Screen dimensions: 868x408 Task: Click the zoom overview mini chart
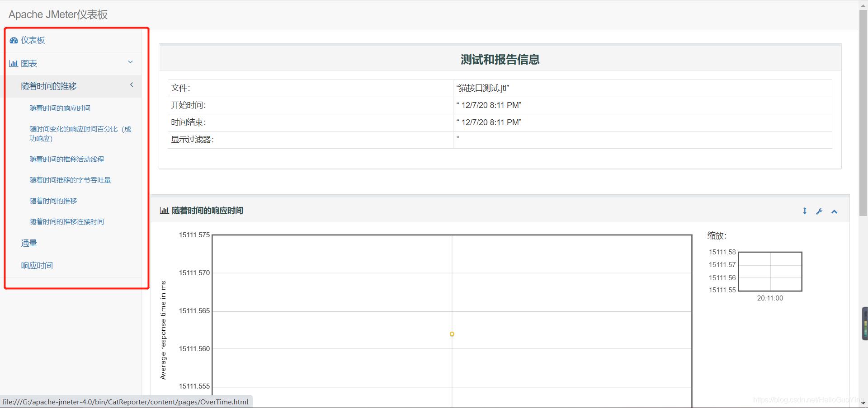[x=770, y=272]
